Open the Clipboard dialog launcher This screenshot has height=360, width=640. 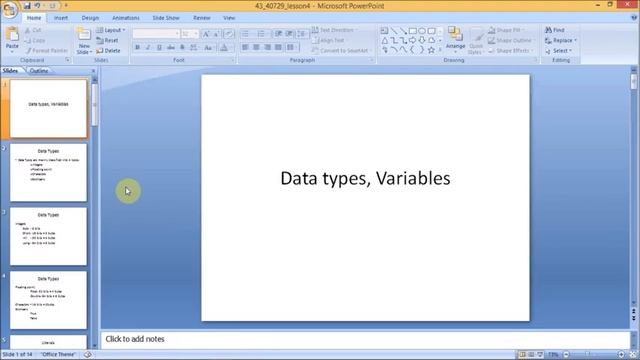[x=68, y=60]
